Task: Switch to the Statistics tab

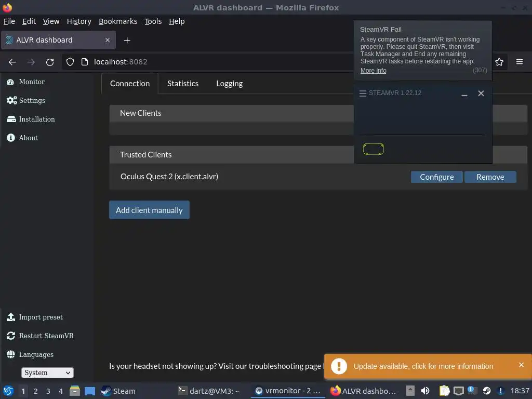Action: tap(182, 84)
